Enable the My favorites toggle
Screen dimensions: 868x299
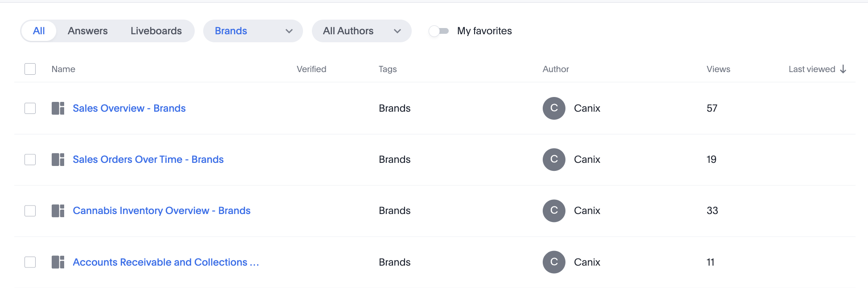coord(439,31)
